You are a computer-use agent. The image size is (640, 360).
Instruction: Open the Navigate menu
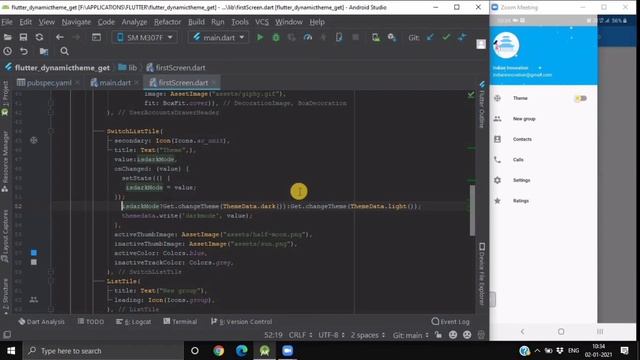[76, 22]
